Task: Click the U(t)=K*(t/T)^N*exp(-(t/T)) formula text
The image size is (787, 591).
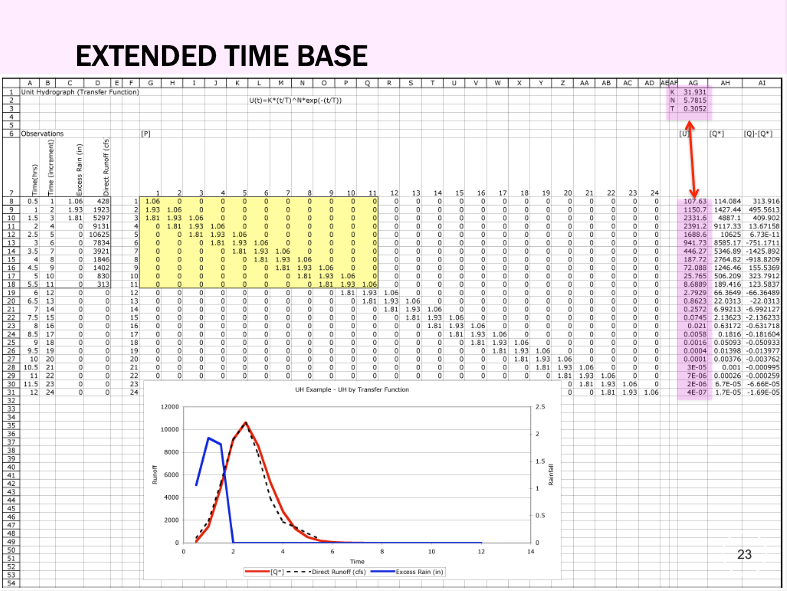Action: (x=296, y=100)
